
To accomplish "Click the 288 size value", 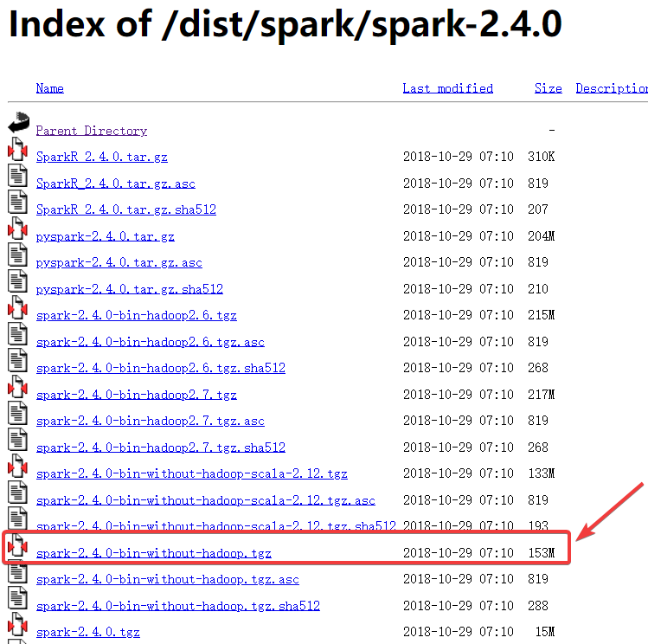I will pos(538,606).
